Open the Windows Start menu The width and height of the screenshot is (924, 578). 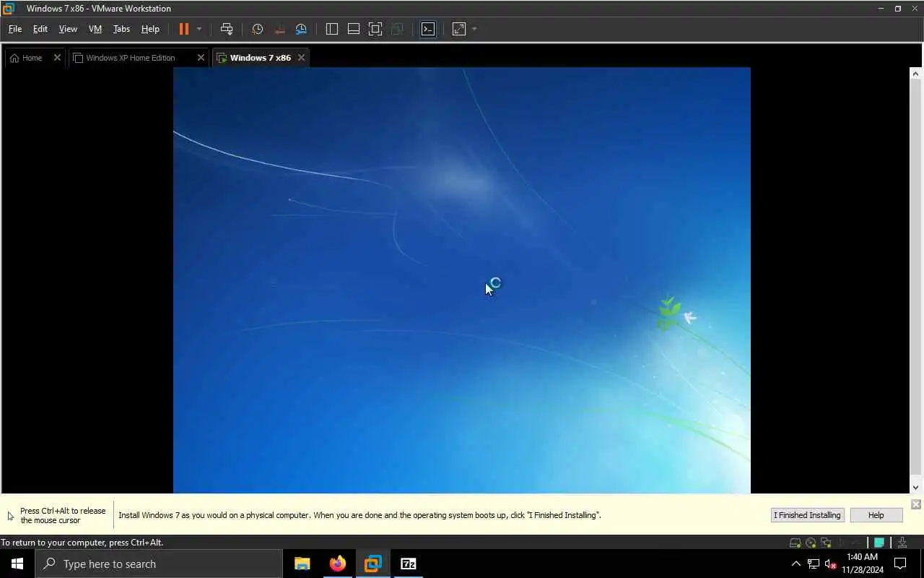tap(17, 564)
